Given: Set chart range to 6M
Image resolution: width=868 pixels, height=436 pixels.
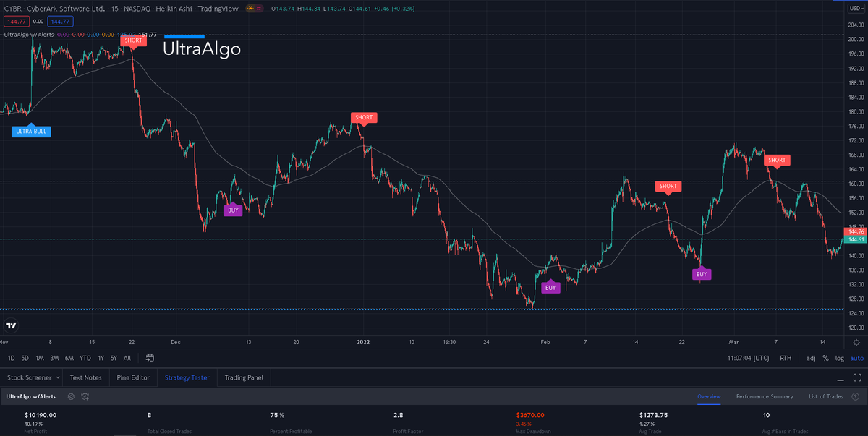Looking at the screenshot, I should (x=69, y=358).
